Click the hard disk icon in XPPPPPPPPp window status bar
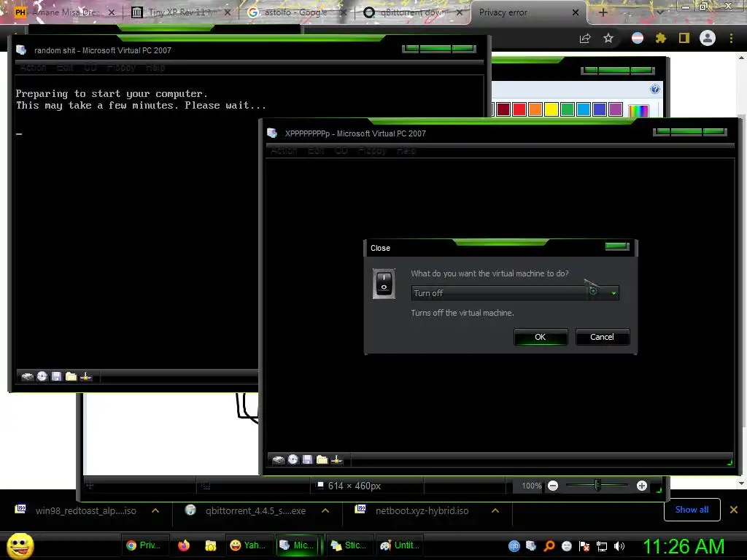 point(278,459)
